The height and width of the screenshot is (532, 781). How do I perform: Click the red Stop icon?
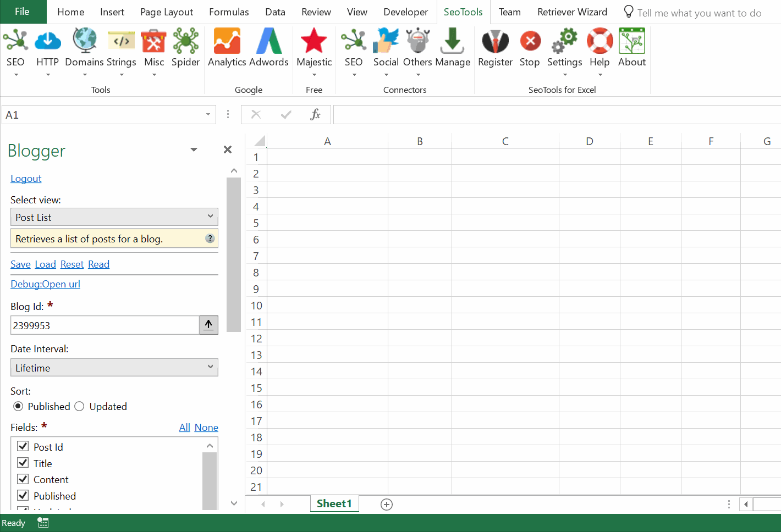pos(530,41)
